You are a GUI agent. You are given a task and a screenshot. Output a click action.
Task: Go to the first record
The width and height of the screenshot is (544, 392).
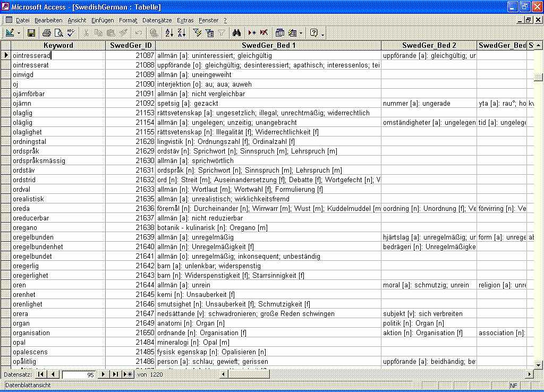point(40,374)
